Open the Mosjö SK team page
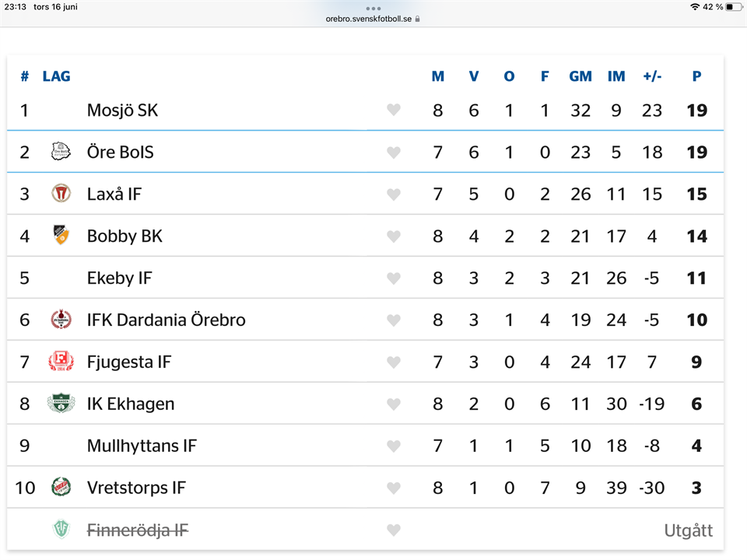Image resolution: width=747 pixels, height=560 pixels. click(122, 110)
